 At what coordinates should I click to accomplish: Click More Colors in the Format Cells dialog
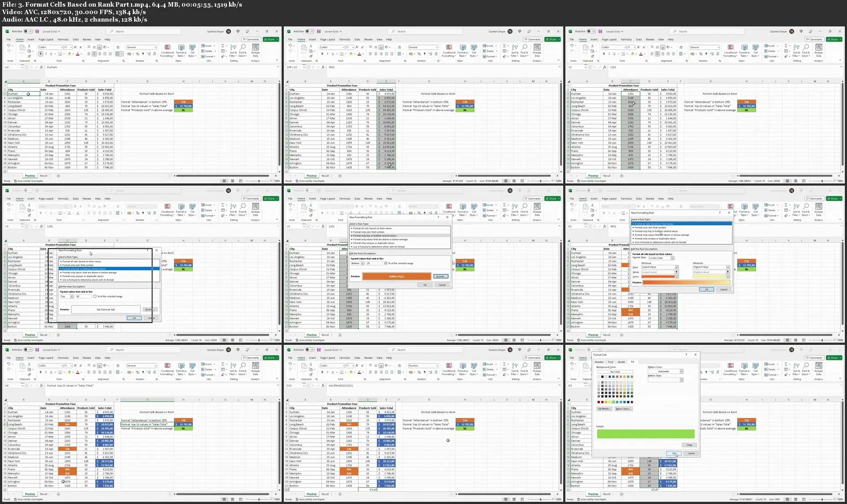[623, 409]
